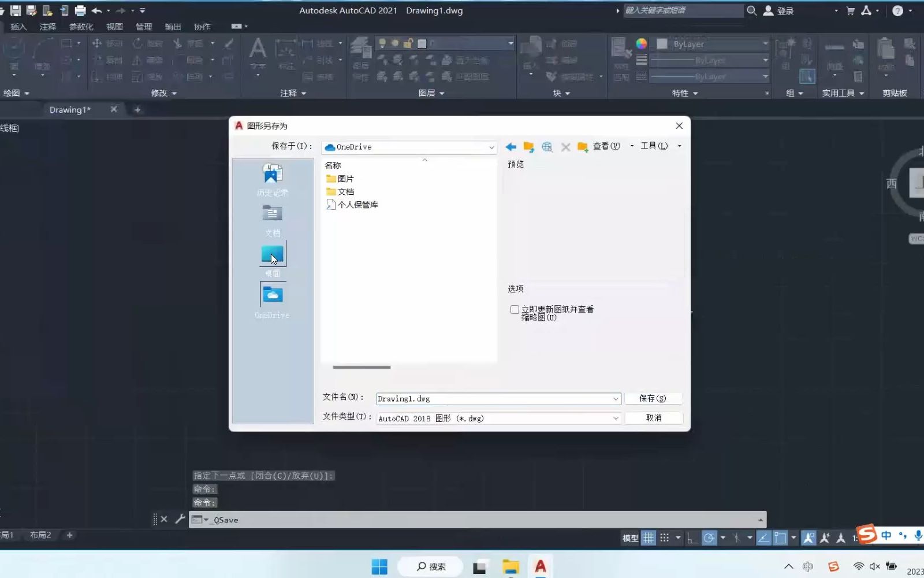Open the 保存于 location dropdown

tap(490, 147)
